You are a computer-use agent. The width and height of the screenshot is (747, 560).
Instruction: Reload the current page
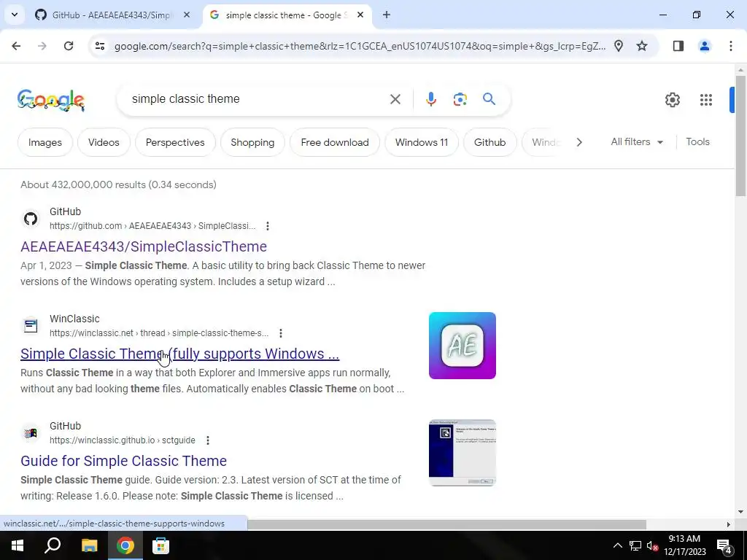coord(69,46)
